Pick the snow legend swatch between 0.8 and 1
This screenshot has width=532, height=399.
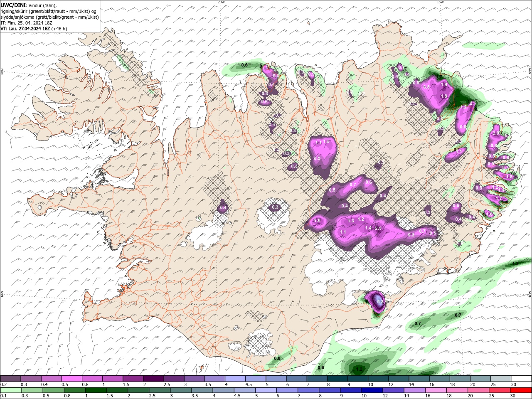click(92, 379)
